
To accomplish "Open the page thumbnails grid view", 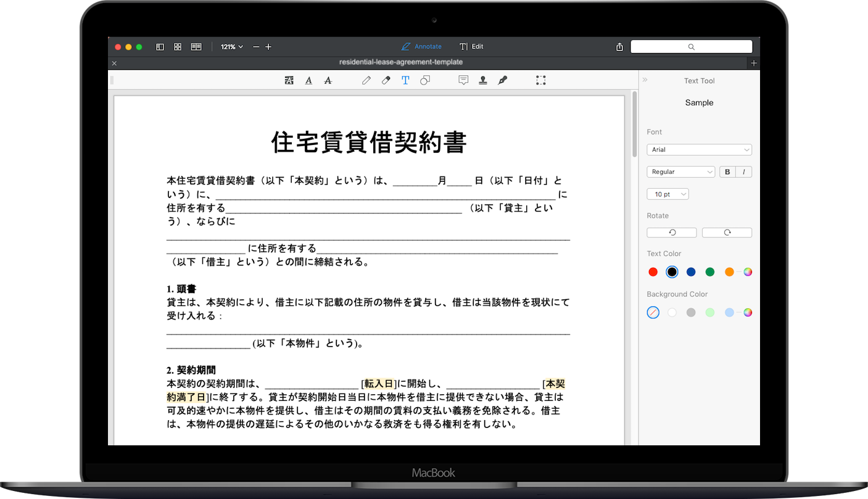I will [x=178, y=47].
